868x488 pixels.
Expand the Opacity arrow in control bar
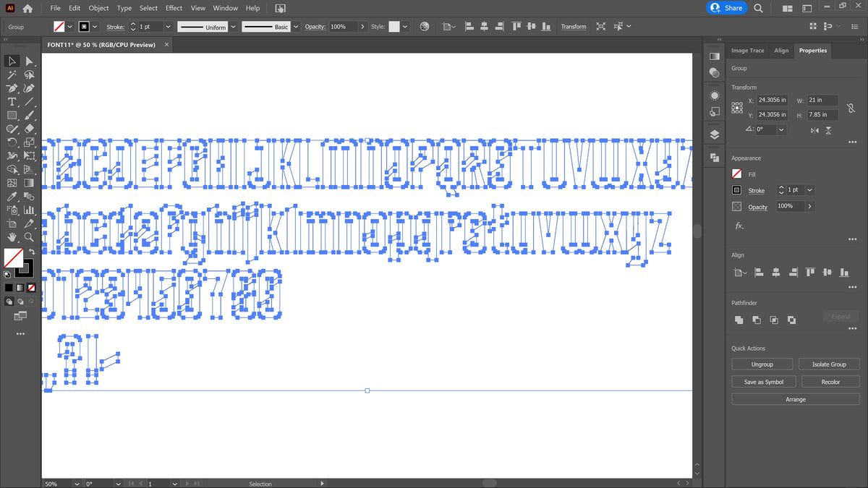coord(362,26)
